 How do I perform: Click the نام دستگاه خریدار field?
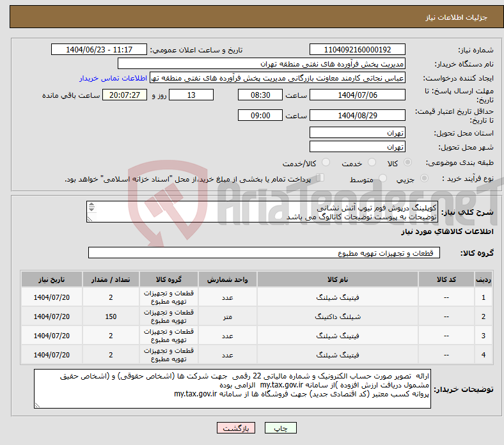pos(262,64)
